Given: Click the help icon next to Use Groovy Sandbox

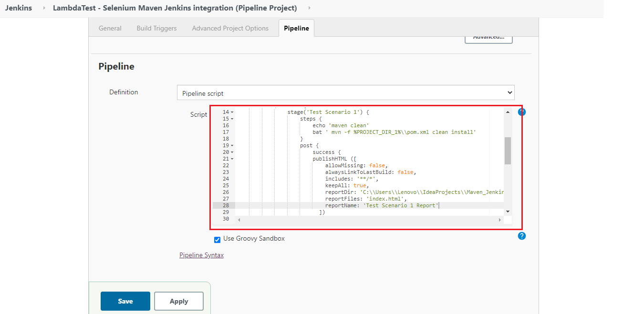Looking at the screenshot, I should point(521,236).
